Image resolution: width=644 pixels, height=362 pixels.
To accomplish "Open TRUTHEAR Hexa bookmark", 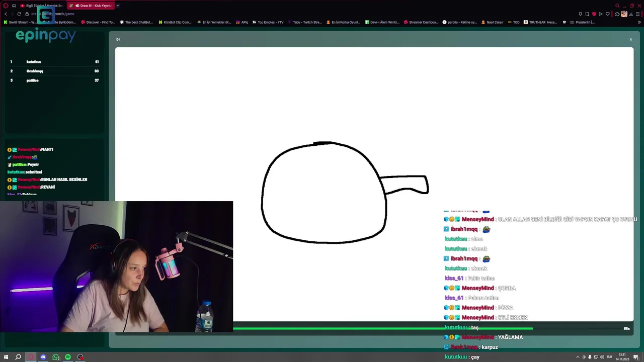I will [540, 22].
